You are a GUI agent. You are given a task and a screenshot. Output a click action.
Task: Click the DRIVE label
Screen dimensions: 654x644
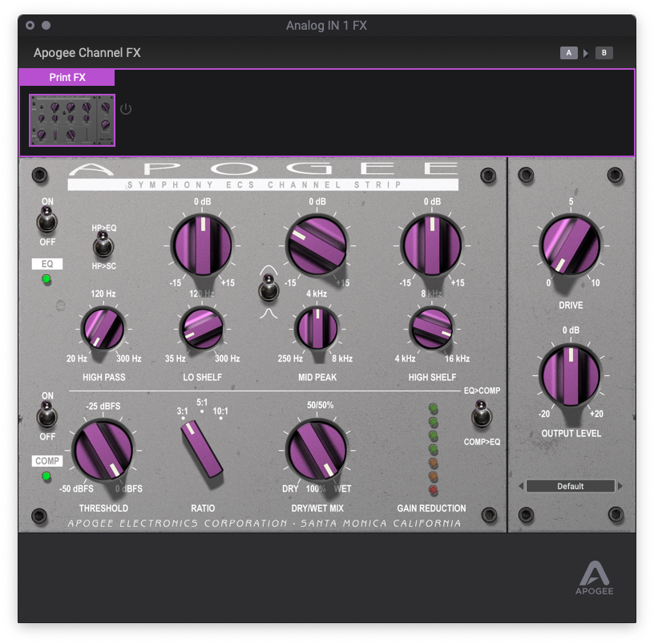(571, 305)
